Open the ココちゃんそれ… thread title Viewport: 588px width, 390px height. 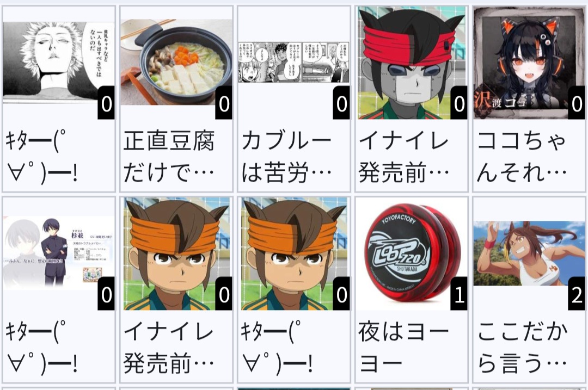[522, 157]
